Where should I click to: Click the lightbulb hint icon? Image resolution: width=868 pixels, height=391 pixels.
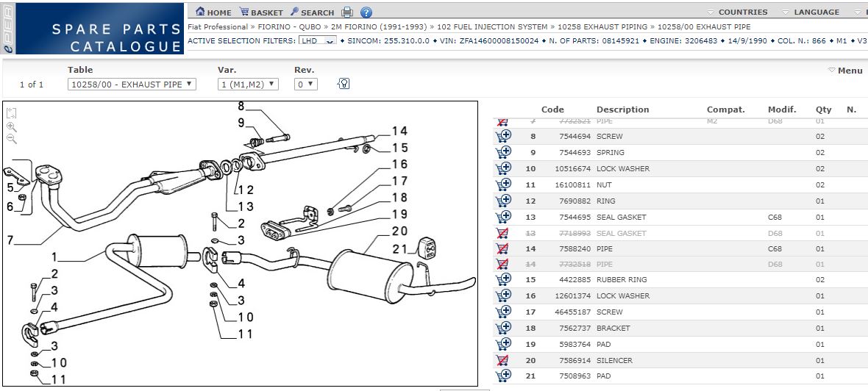coord(344,84)
